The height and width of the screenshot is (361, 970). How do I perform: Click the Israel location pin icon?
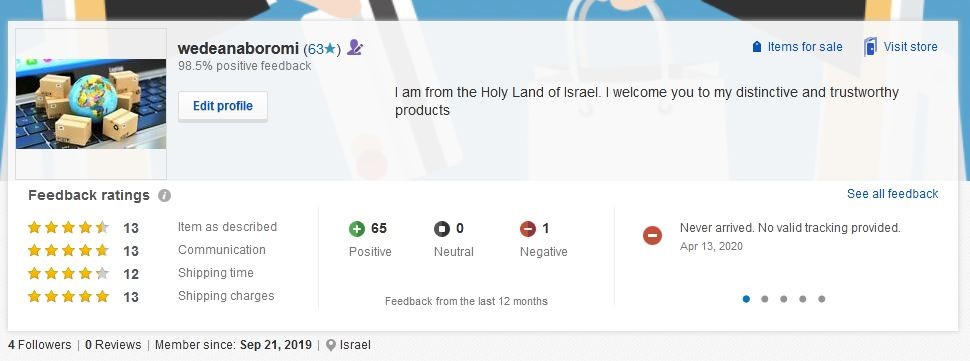pyautogui.click(x=331, y=345)
